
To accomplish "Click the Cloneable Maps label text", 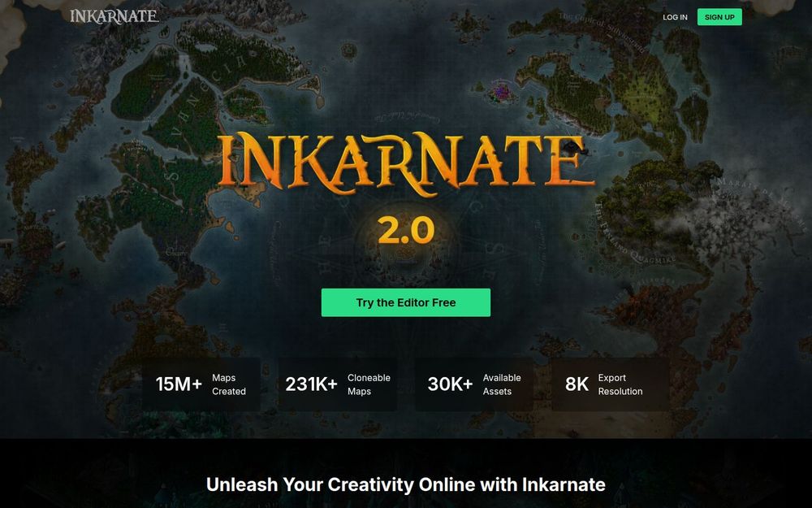I will pos(369,384).
